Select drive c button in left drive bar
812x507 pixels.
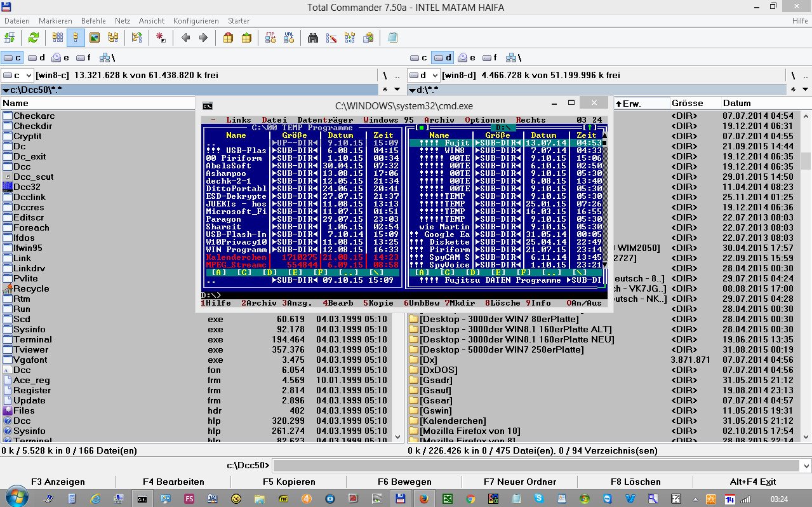[x=13, y=58]
